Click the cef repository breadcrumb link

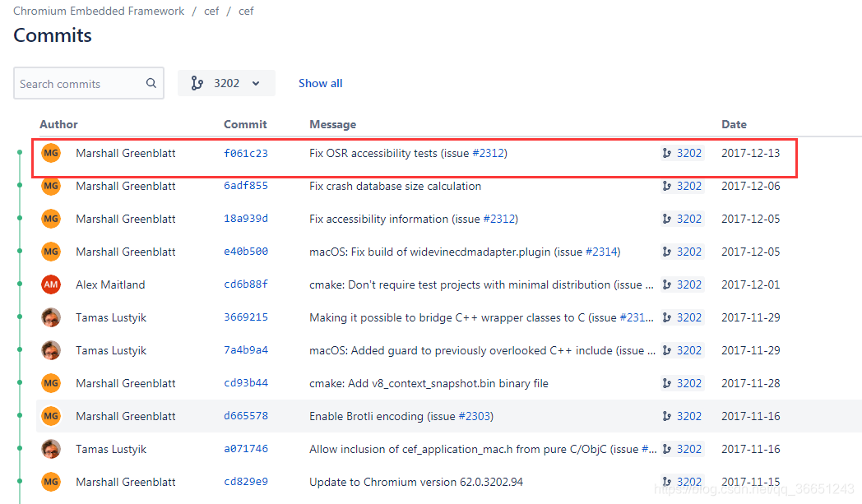click(211, 11)
